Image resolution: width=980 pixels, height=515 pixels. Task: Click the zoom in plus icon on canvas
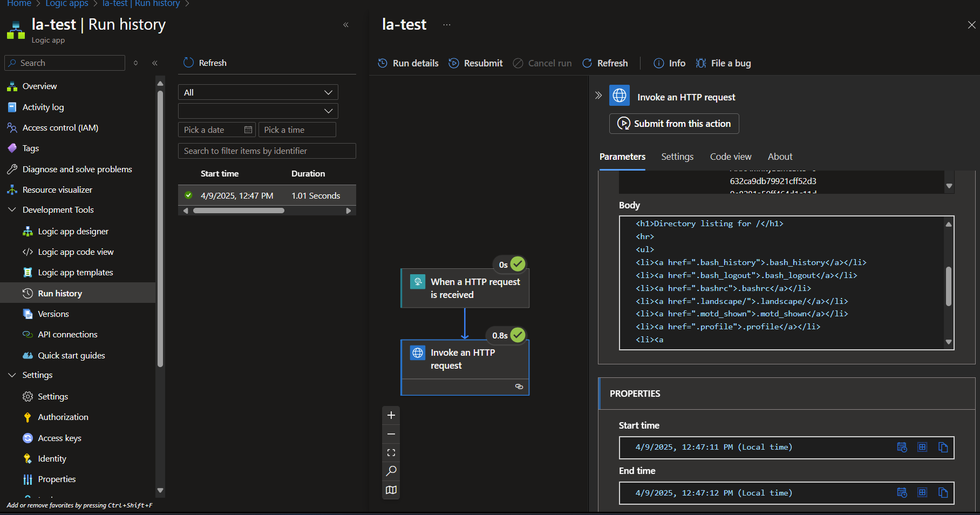click(x=391, y=415)
